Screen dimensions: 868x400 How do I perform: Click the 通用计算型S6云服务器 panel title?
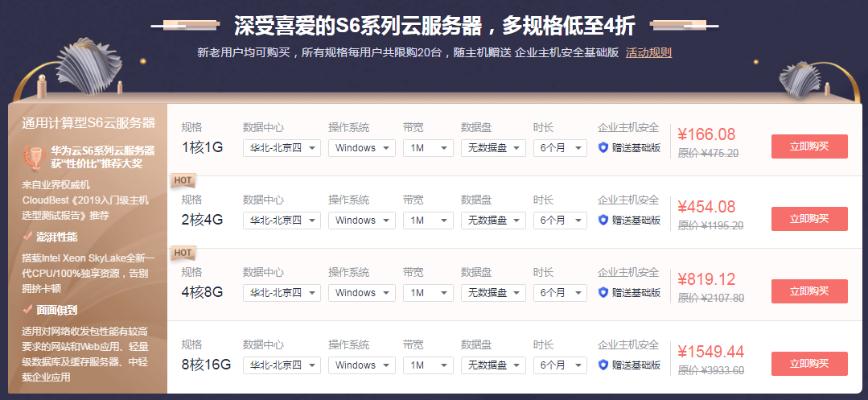[88, 123]
